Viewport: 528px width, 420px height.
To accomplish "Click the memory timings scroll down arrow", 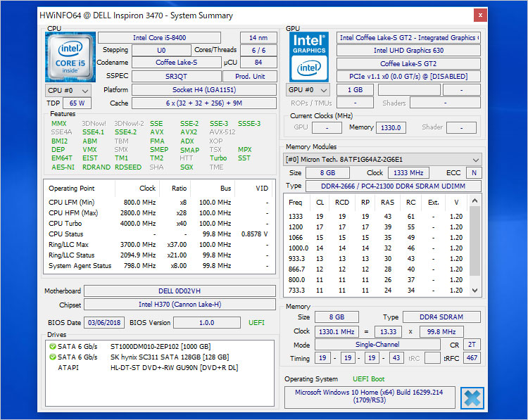I will (474, 290).
